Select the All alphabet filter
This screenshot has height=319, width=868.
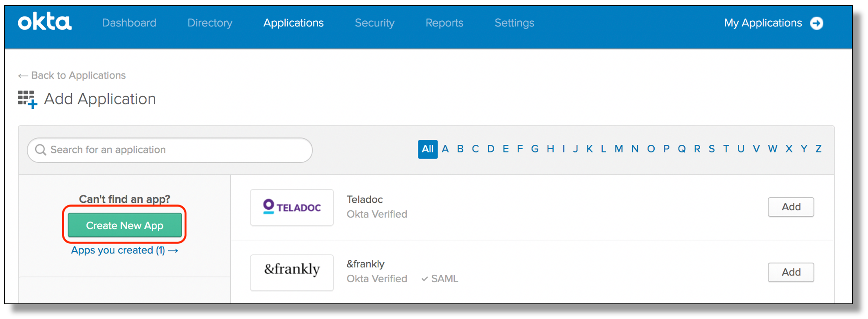427,149
